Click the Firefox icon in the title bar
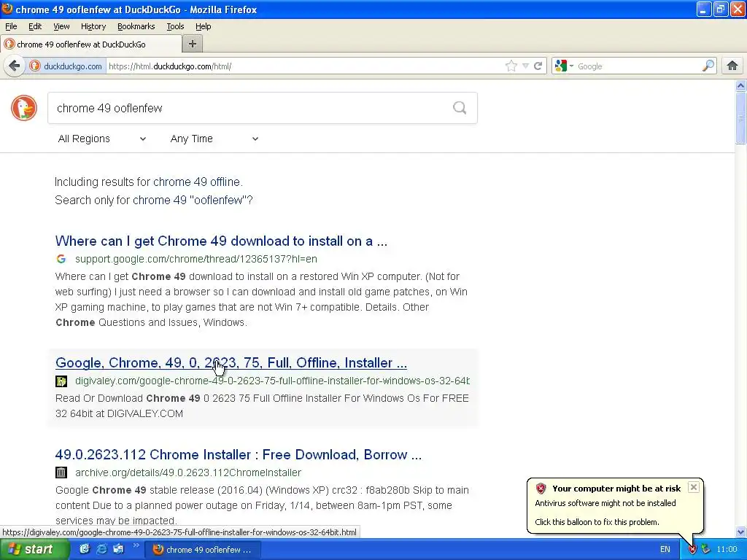This screenshot has width=747, height=560. tap(7, 9)
